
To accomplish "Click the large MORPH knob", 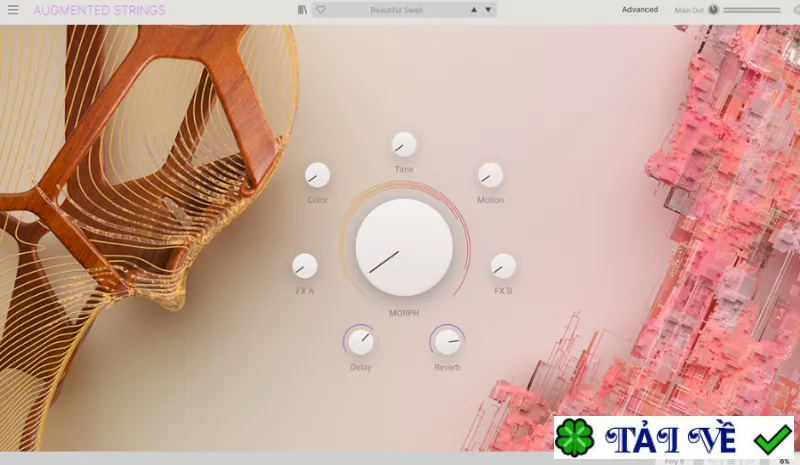I will (x=404, y=248).
